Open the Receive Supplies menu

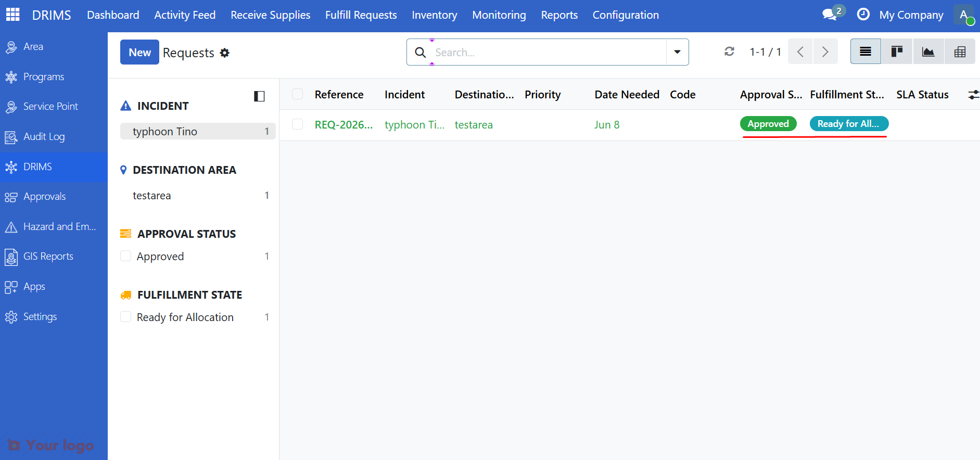(270, 15)
